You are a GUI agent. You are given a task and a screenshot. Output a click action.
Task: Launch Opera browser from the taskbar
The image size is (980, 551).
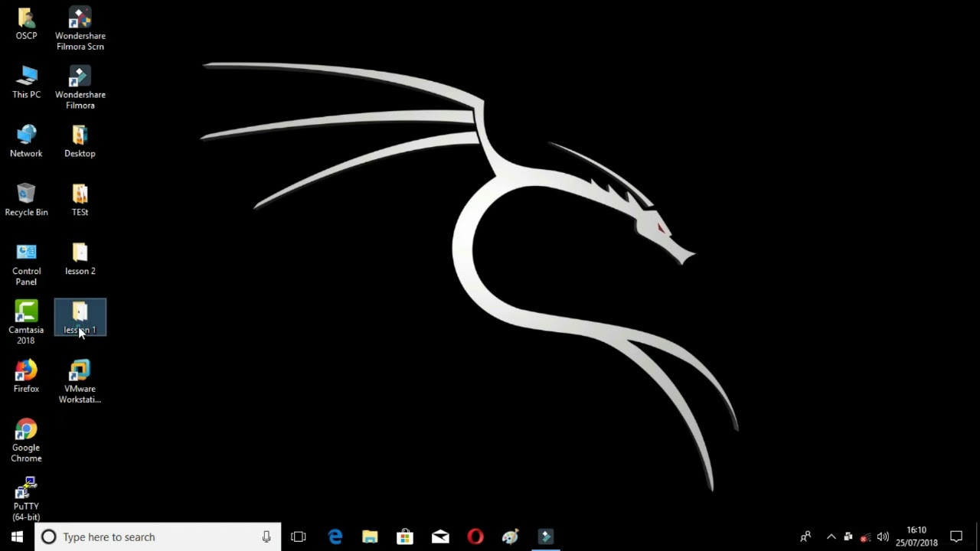[x=475, y=536]
